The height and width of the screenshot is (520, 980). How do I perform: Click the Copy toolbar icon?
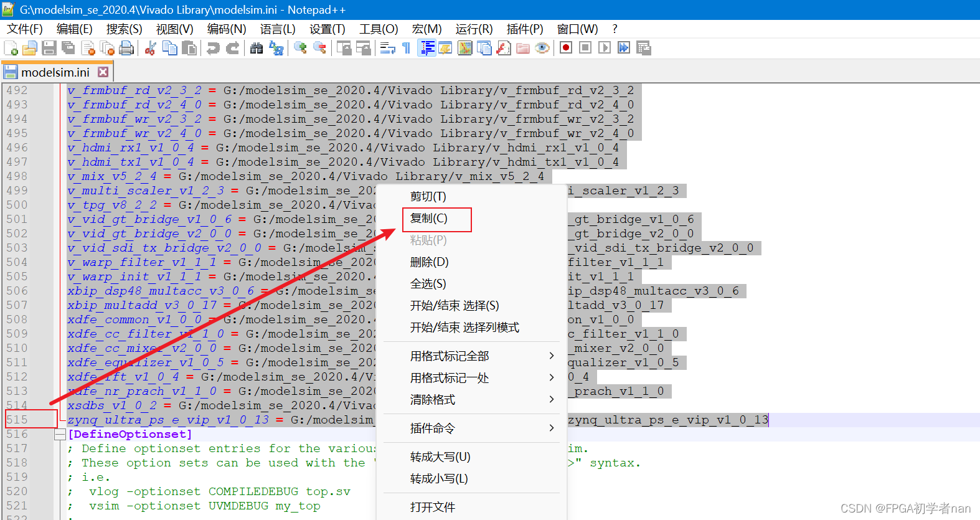169,48
